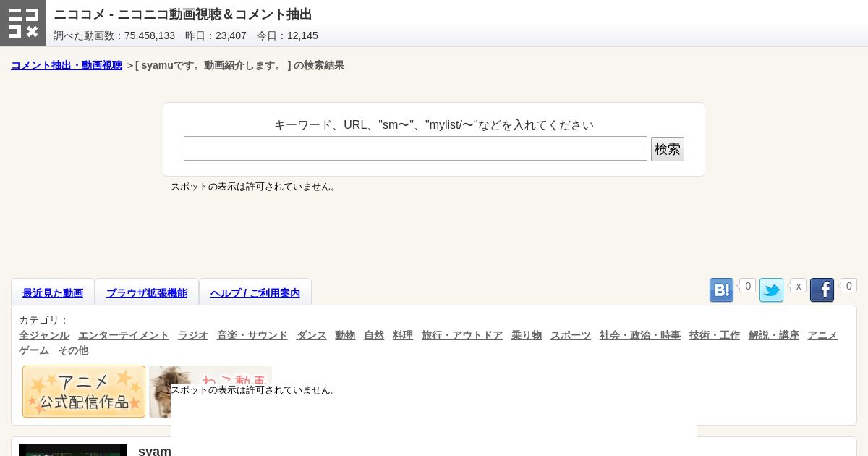
Task: Click the search prompt text キーワード、URL
Action: point(434,124)
